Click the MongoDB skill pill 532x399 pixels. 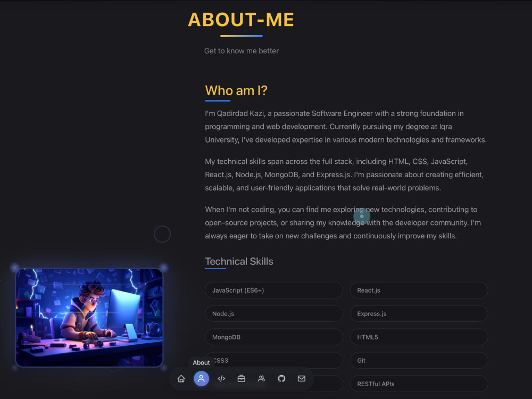coord(274,337)
